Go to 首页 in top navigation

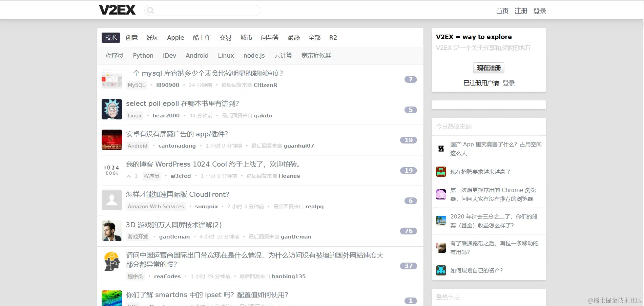click(502, 11)
